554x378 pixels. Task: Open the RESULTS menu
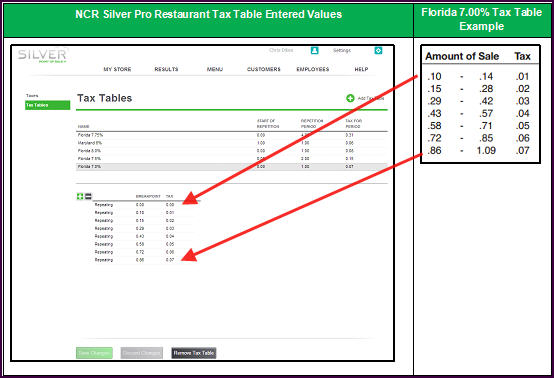coord(166,69)
